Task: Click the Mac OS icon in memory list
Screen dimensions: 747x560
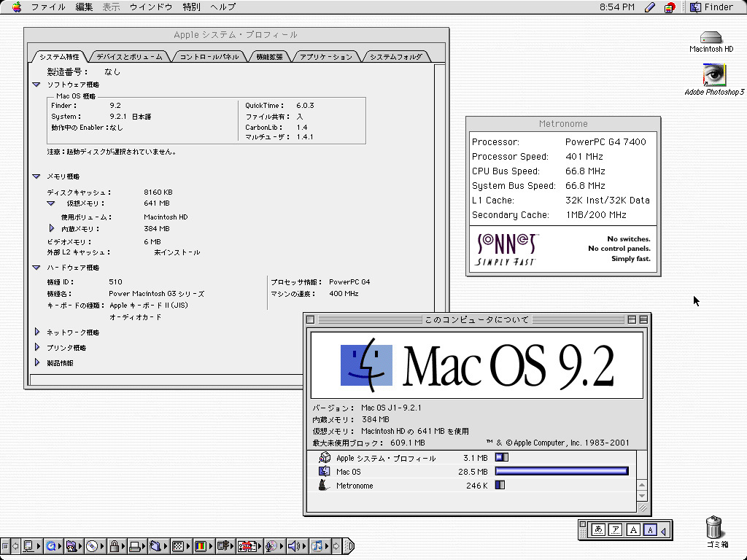Action: click(x=325, y=472)
